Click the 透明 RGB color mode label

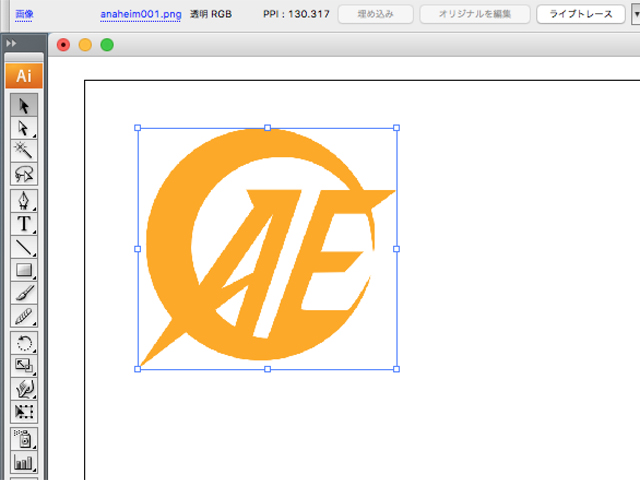point(211,14)
